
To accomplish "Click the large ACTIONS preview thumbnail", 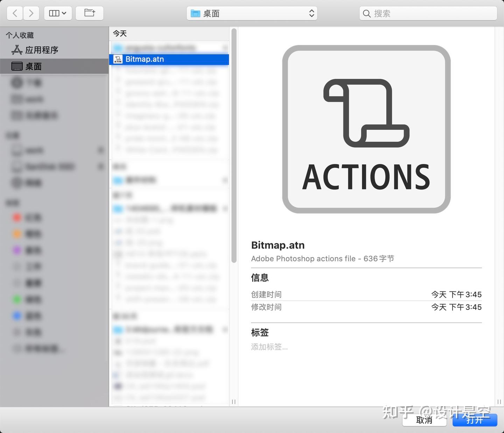I will 366,129.
